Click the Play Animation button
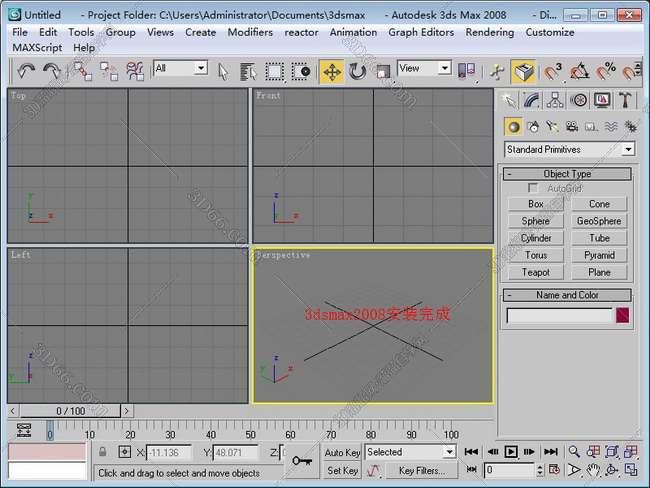650x488 pixels. pos(511,452)
